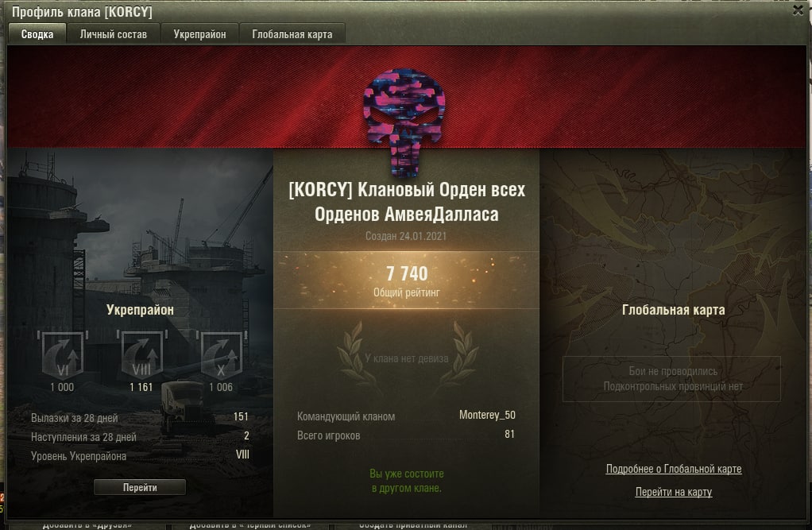812x530 pixels.
Task: Switch to the Сводка tab
Action: click(37, 34)
